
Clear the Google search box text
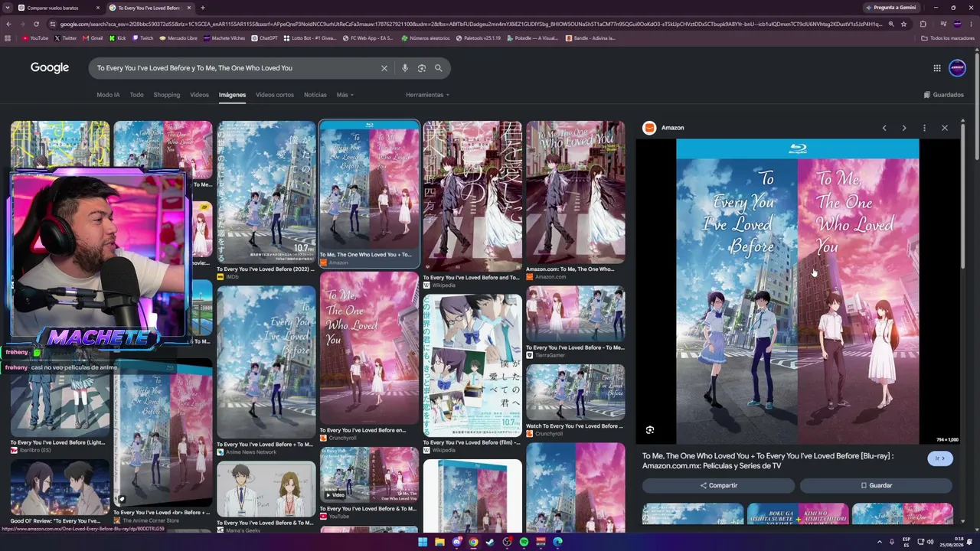[x=384, y=68]
